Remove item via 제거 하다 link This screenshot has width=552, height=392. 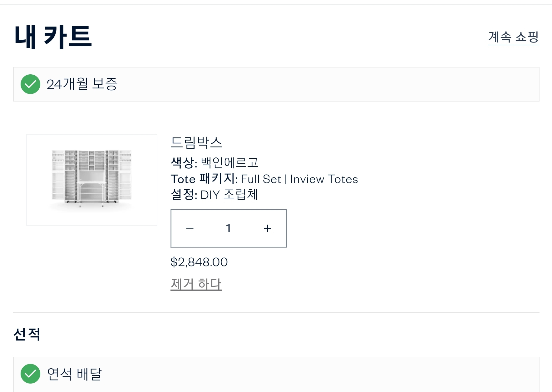196,284
